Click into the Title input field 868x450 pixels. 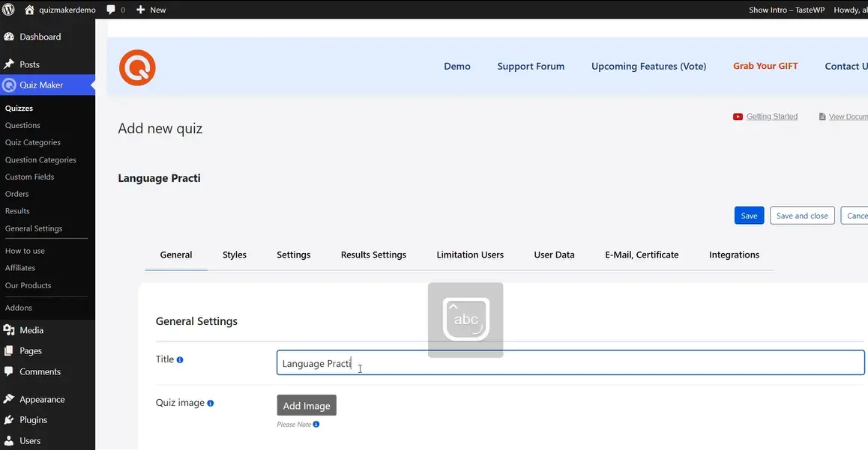[570, 363]
